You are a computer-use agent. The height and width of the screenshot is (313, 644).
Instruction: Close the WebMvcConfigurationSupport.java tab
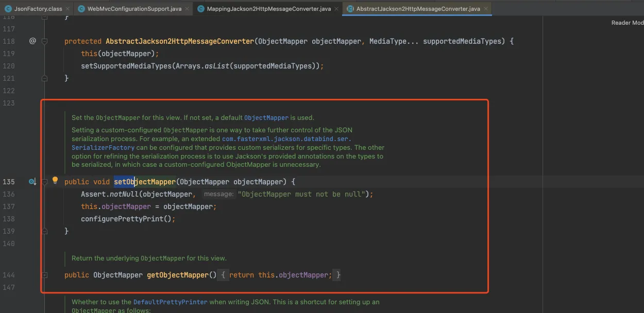click(x=187, y=9)
